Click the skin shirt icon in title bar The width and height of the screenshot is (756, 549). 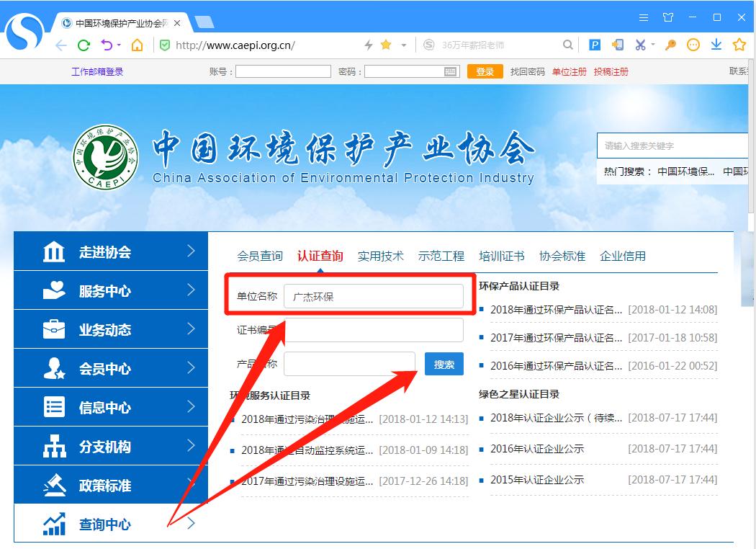click(668, 17)
